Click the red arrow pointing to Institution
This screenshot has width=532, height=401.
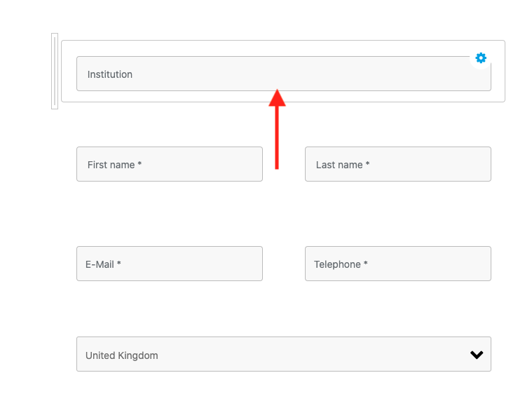coord(277,129)
